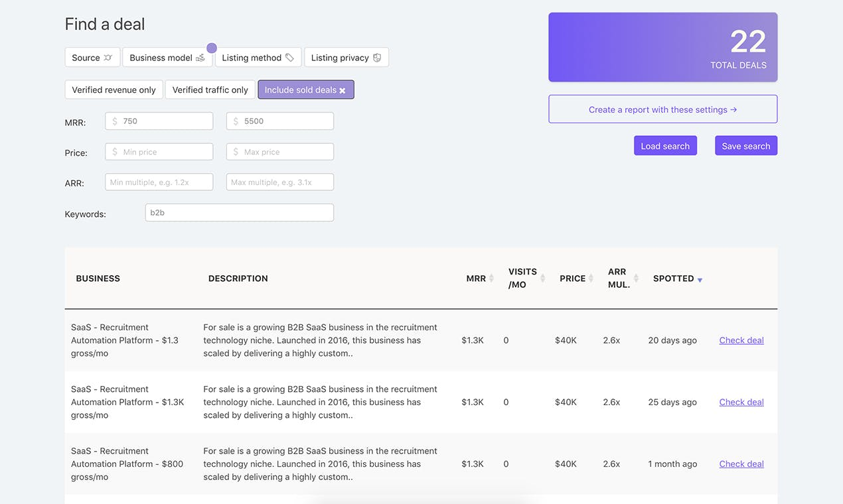843x504 pixels.
Task: Open Listing method filter options
Action: pos(258,58)
